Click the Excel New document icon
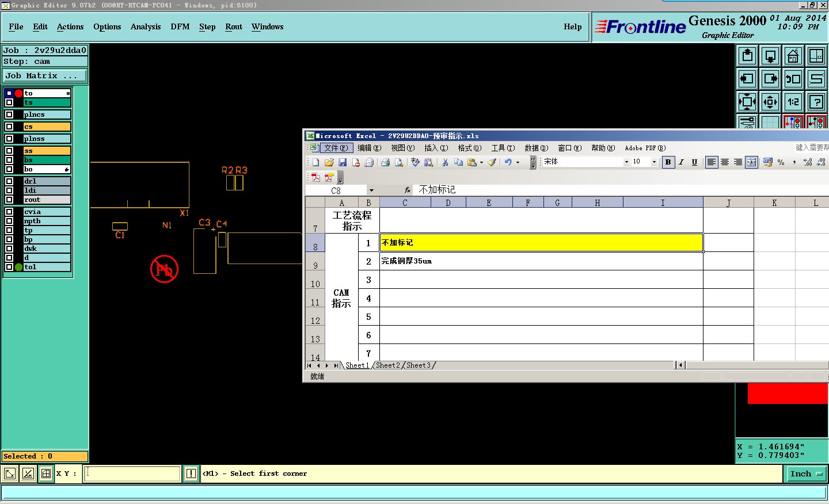Screen dimensions: 829x504 (x=315, y=162)
